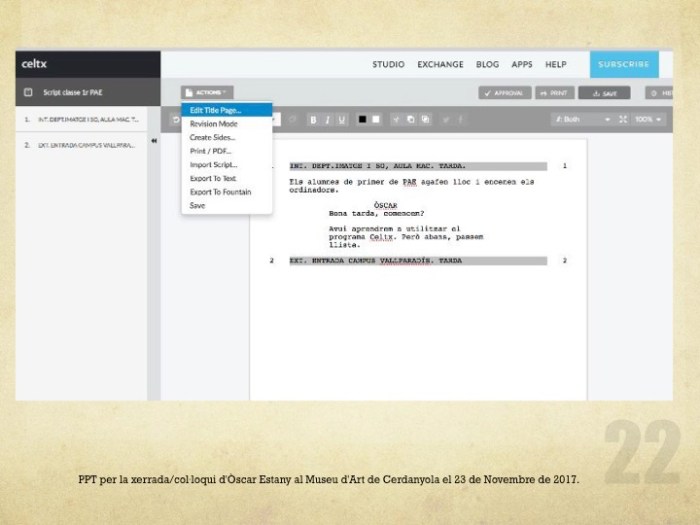Viewport: 700px width, 525px height.
Task: Click the celtx logo
Action: (x=36, y=64)
